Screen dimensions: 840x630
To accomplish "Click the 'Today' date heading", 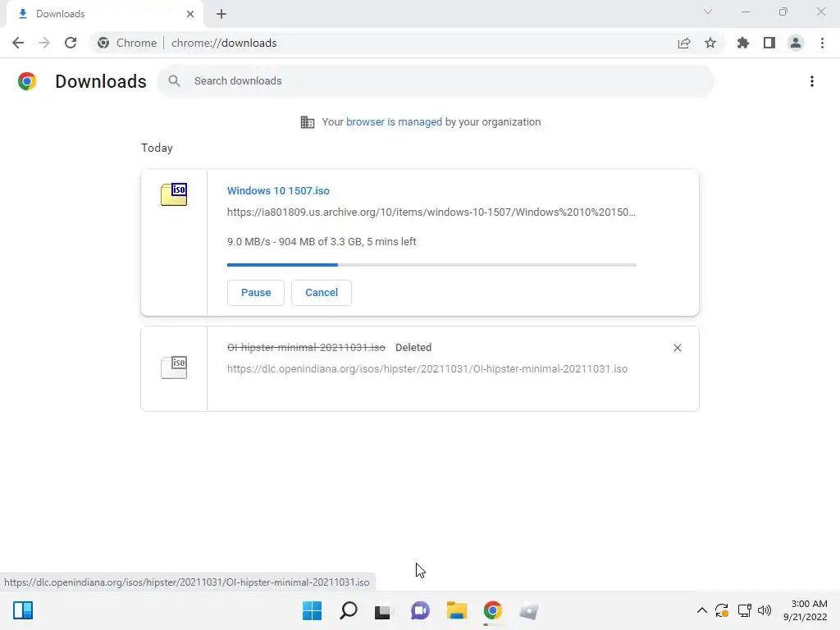I will 157,148.
